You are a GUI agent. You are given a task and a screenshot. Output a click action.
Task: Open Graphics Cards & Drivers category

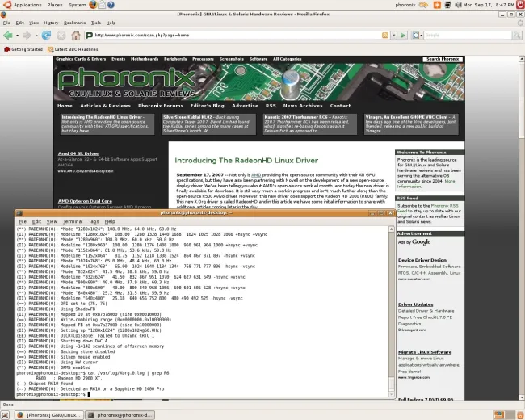click(81, 59)
